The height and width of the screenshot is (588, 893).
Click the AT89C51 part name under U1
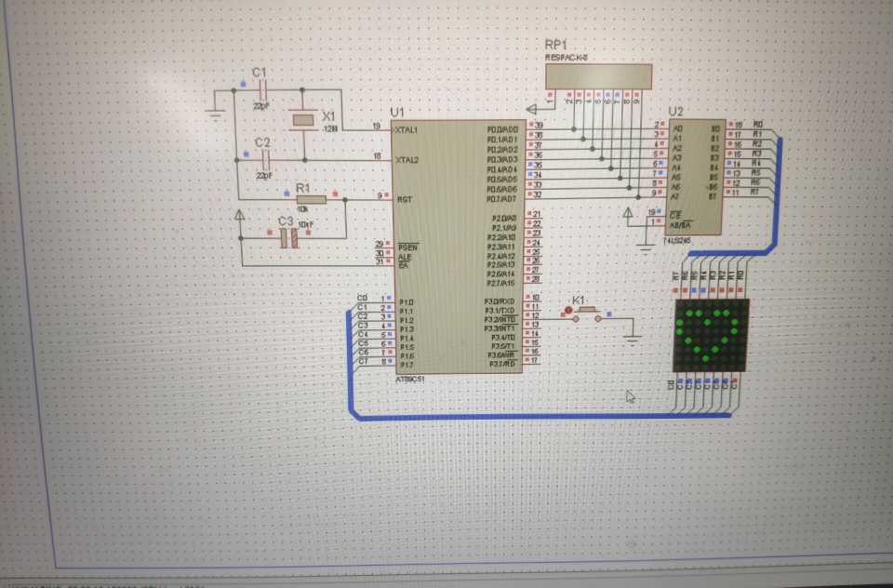[x=409, y=380]
